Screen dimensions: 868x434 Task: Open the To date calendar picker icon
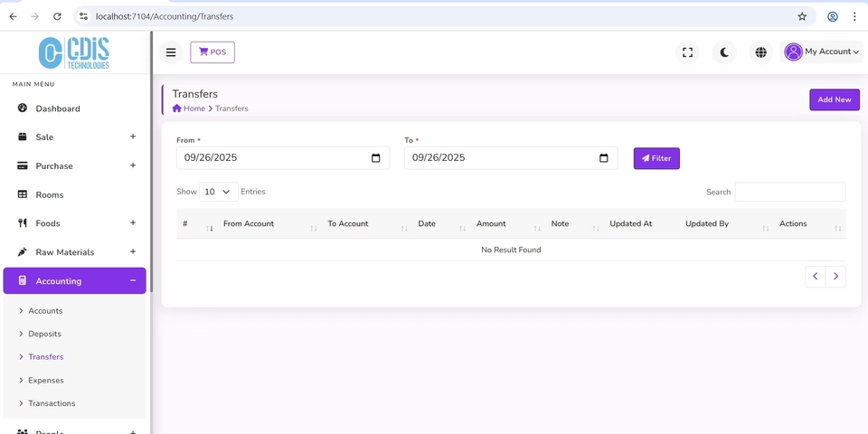pos(604,158)
